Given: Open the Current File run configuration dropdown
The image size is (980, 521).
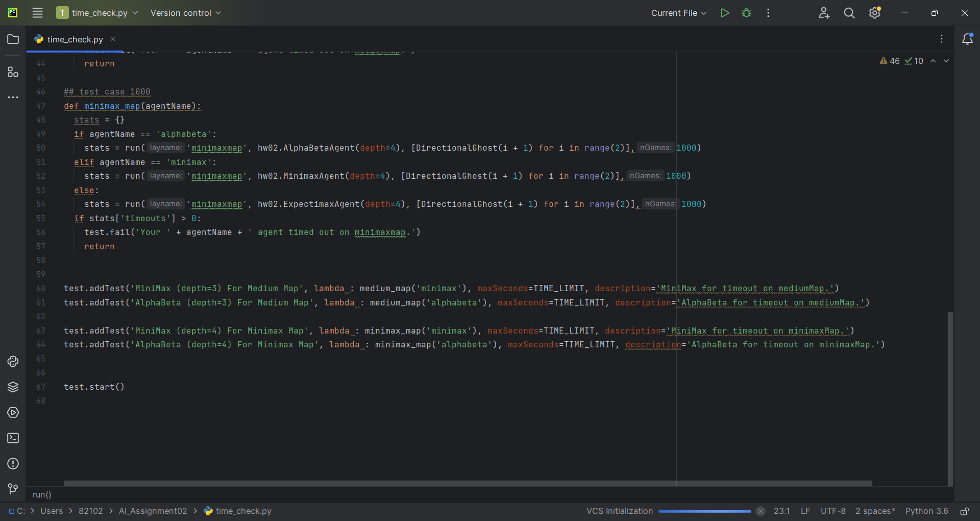Looking at the screenshot, I should [678, 13].
